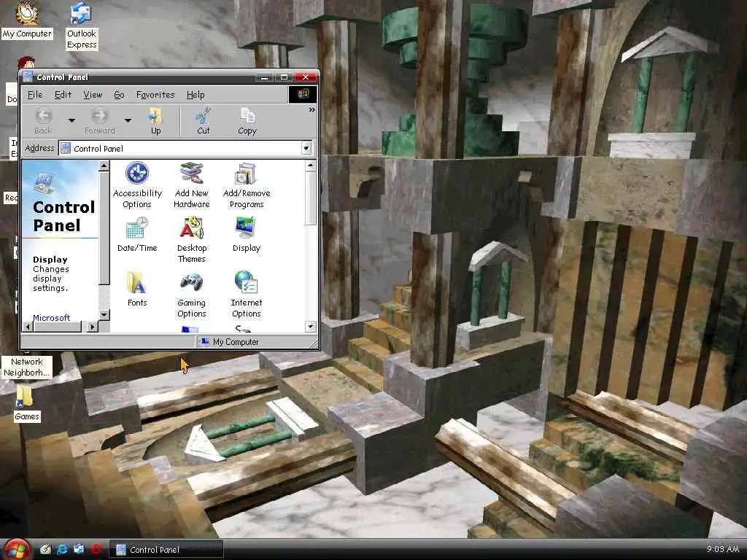Image resolution: width=747 pixels, height=560 pixels.
Task: Click 'Changes display settings.' description text
Action: [x=51, y=279]
